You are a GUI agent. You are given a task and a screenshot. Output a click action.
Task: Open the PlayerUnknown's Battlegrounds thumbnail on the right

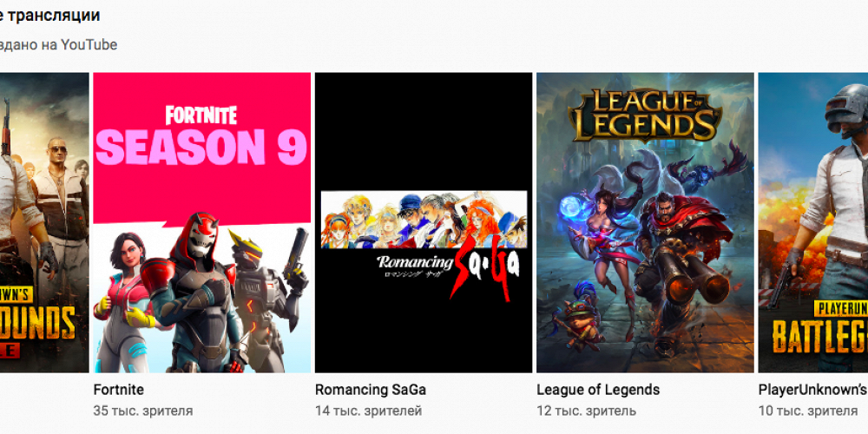(x=813, y=222)
